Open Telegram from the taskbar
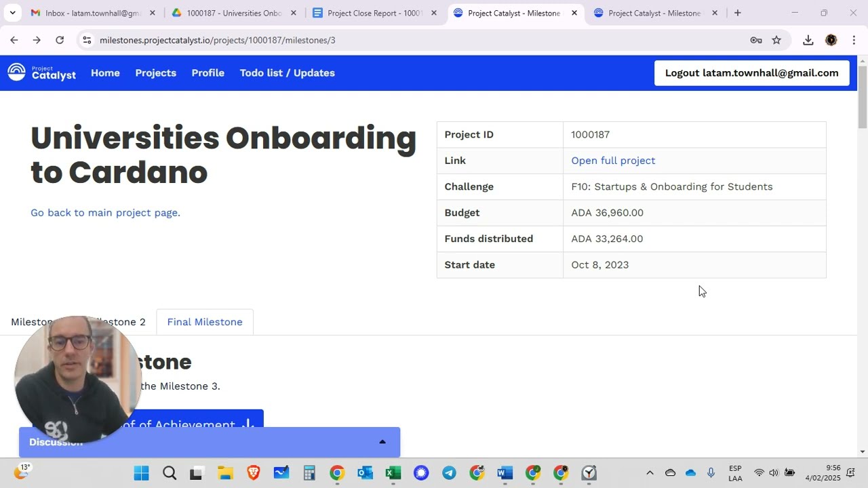 (449, 472)
